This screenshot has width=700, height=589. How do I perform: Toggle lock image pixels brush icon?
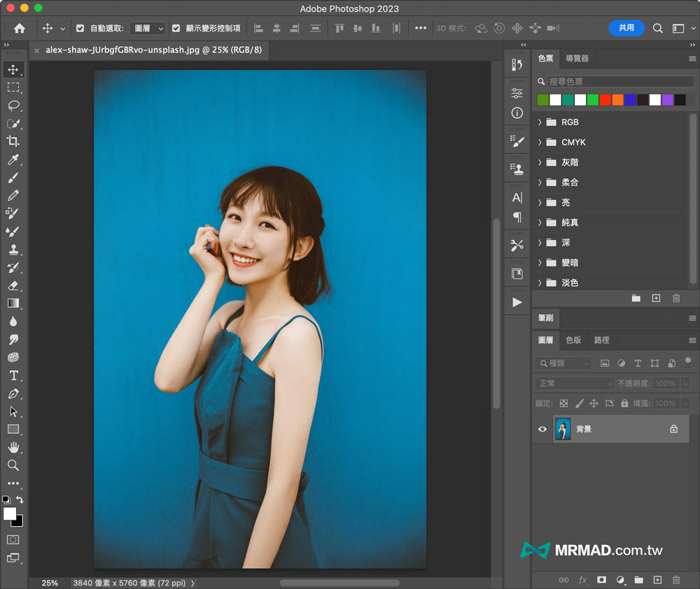[579, 404]
